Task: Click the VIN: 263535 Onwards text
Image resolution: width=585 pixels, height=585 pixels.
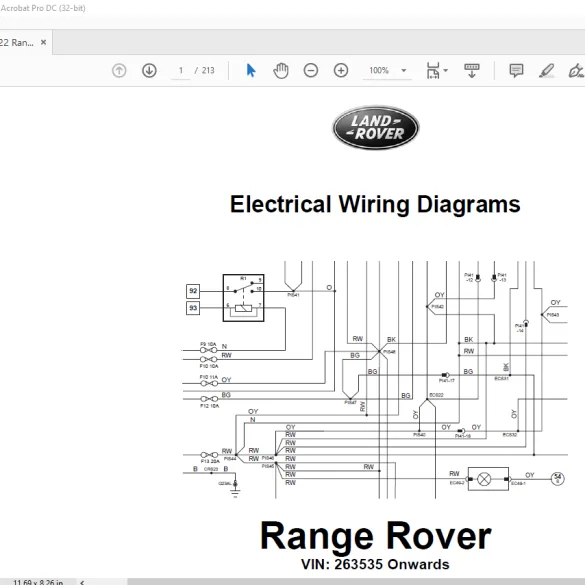Action: coord(375,564)
